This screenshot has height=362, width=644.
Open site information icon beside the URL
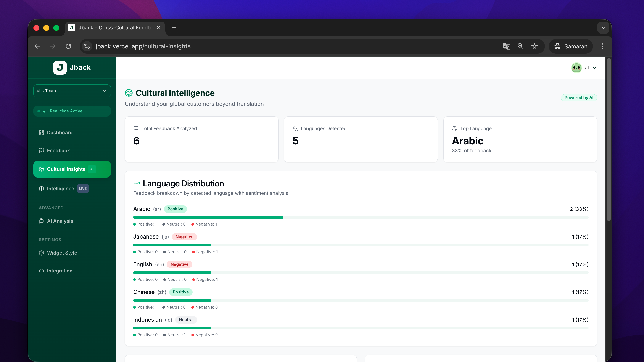coord(87,46)
